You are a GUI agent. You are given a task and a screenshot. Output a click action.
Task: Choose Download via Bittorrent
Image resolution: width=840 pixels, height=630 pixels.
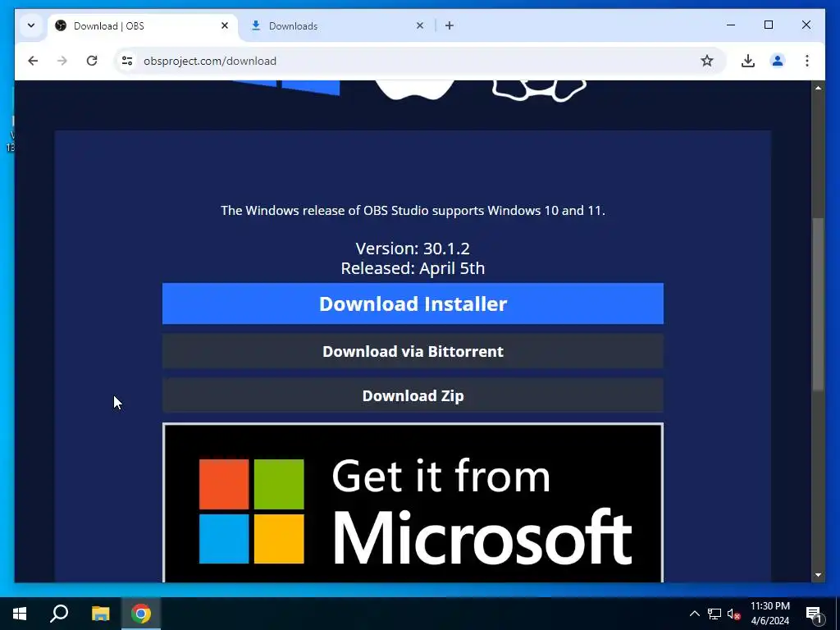413,351
